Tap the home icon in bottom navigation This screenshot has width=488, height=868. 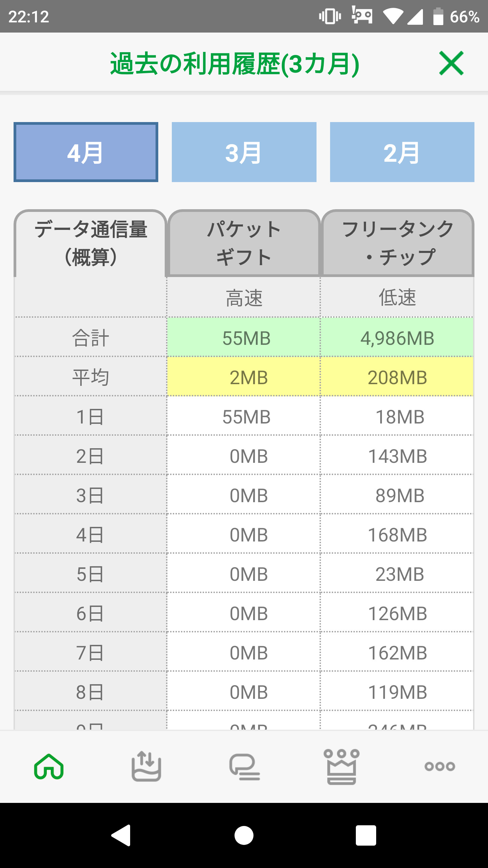tap(49, 766)
